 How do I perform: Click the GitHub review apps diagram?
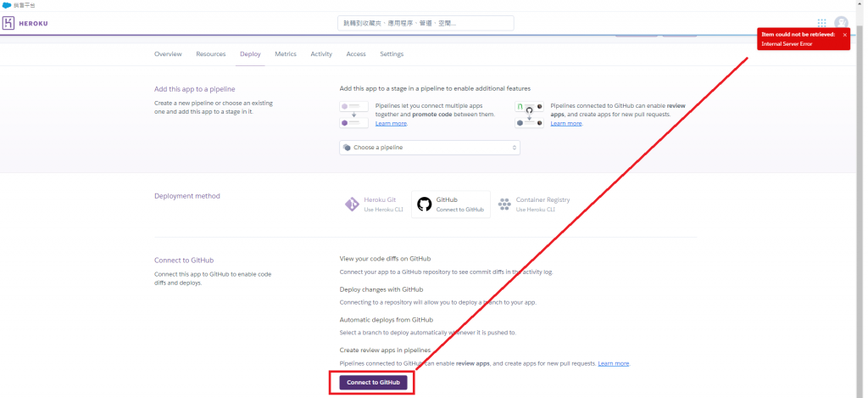[529, 115]
